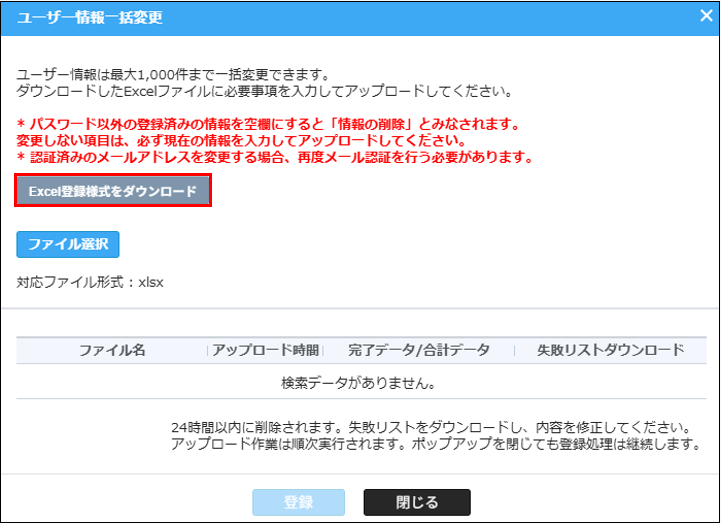Click the 検索データがありません empty row
This screenshot has height=523, width=721.
360,382
